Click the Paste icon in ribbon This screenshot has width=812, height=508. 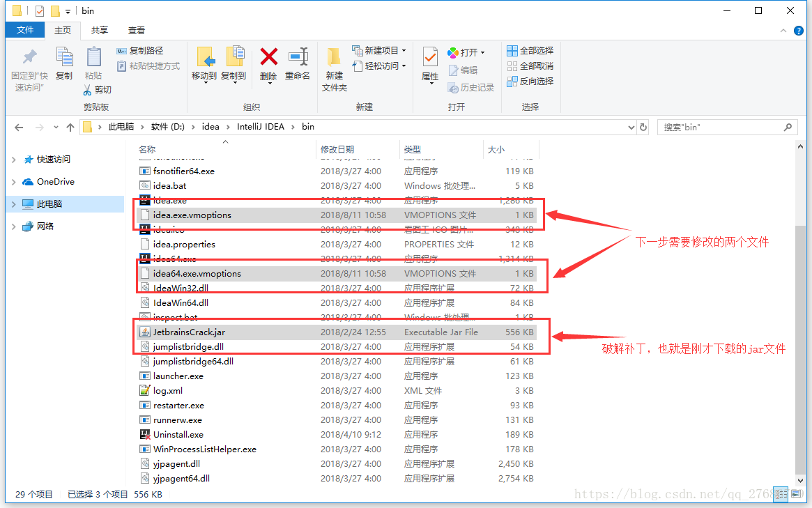coord(93,57)
